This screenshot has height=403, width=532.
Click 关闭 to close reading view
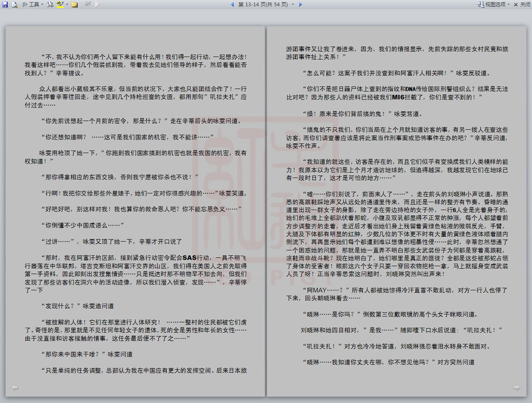[522, 5]
